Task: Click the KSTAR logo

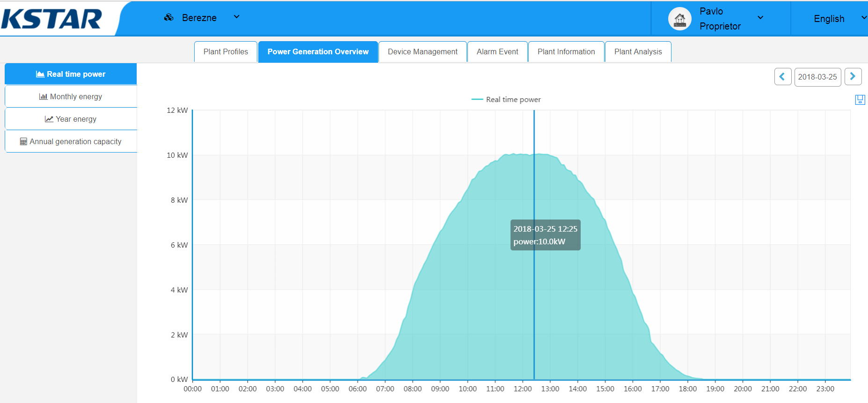Action: [x=51, y=19]
